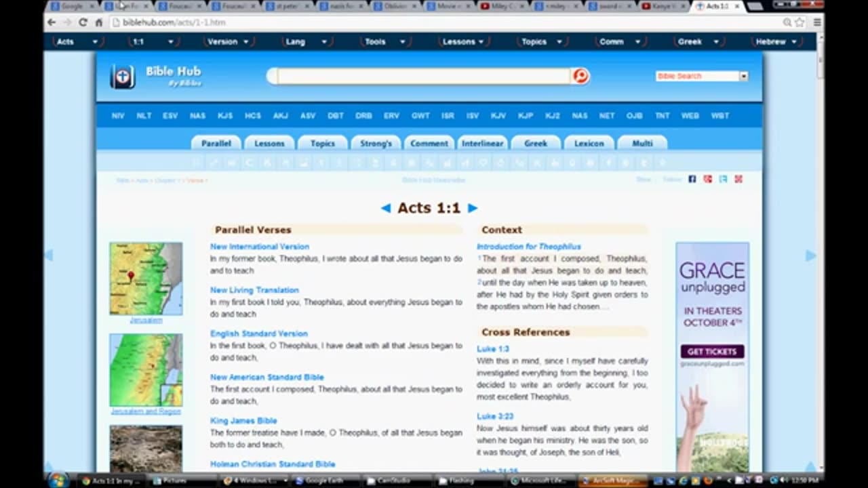Click into the Bible Hub search field
Image resolution: width=868 pixels, height=488 pixels.
[424, 76]
